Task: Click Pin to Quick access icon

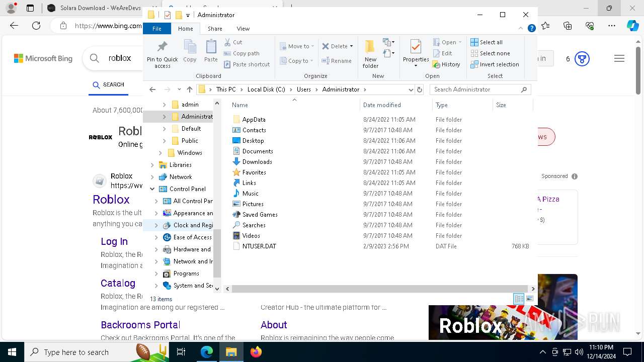Action: (162, 54)
